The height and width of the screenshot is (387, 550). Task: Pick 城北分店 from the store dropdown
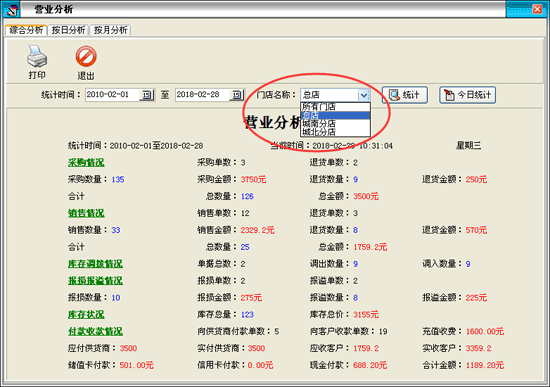click(x=335, y=132)
